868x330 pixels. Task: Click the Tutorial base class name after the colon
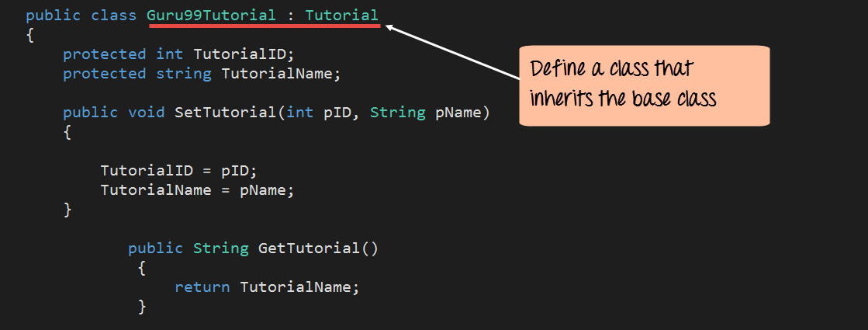[x=341, y=16]
